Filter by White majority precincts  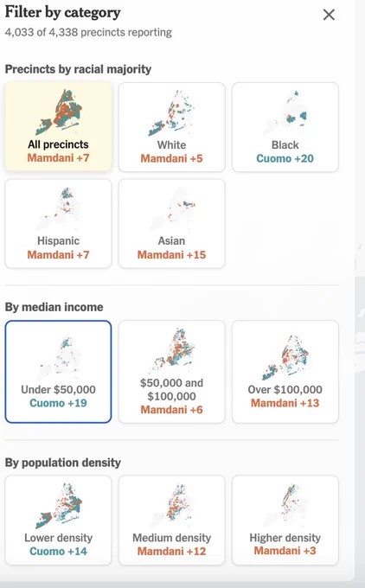(172, 127)
